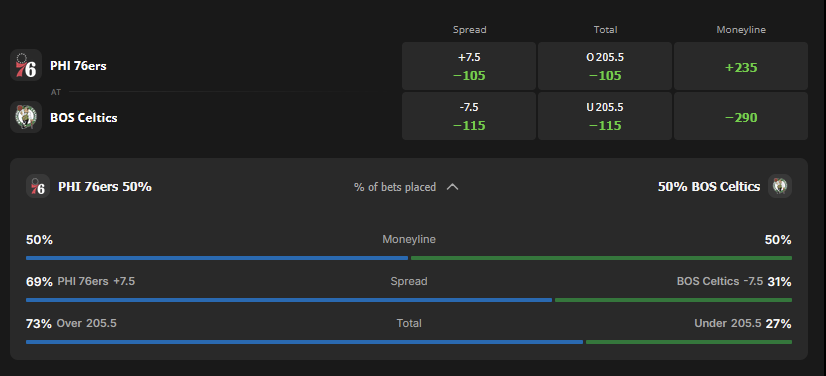Collapse the % of bets placed chevron
Viewport: 826px width, 376px height.
453,187
